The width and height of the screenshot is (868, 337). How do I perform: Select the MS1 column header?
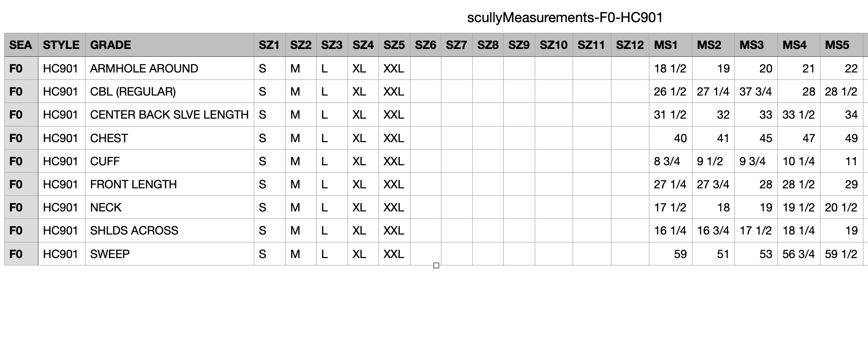[670, 45]
